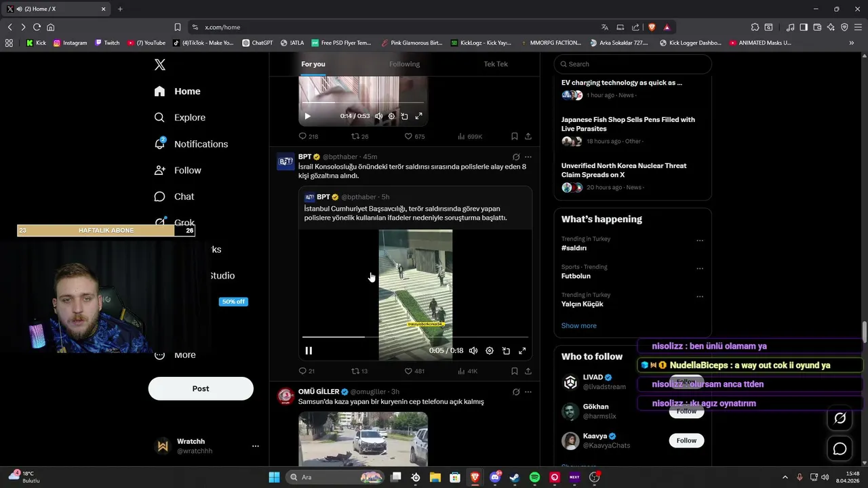Reload the page
The image size is (868, 488).
click(x=37, y=27)
